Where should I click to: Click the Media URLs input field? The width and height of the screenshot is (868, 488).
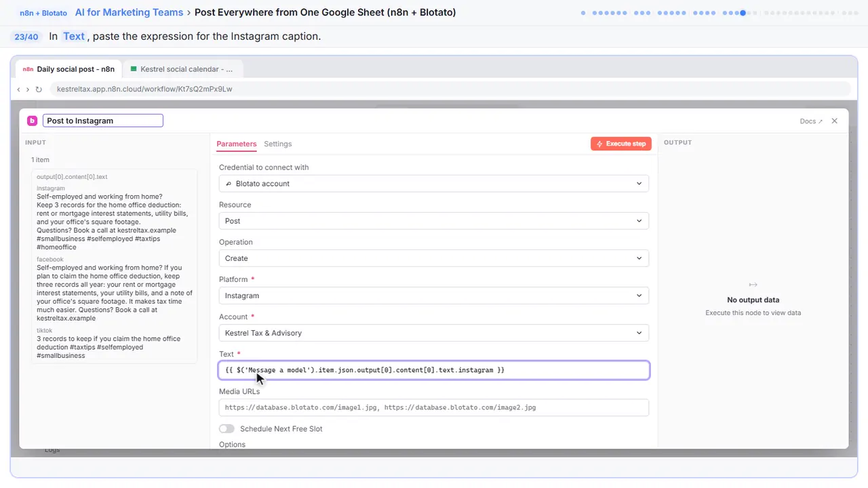433,407
